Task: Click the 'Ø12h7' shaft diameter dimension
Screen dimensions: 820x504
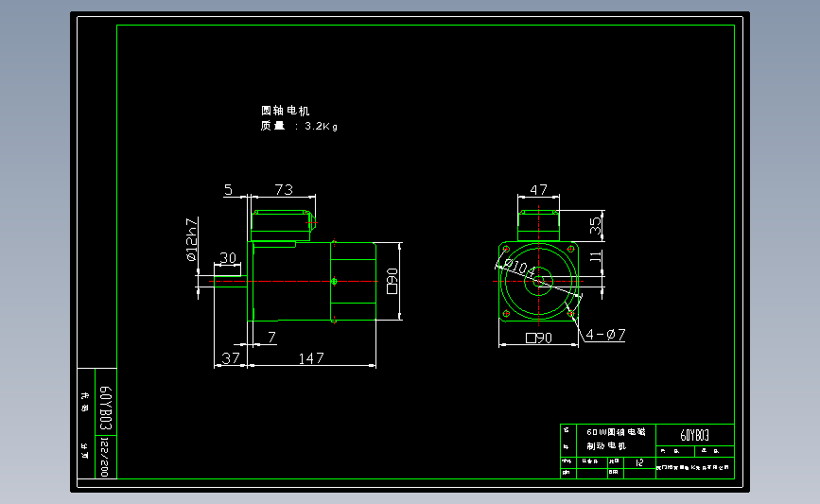Action: 191,239
